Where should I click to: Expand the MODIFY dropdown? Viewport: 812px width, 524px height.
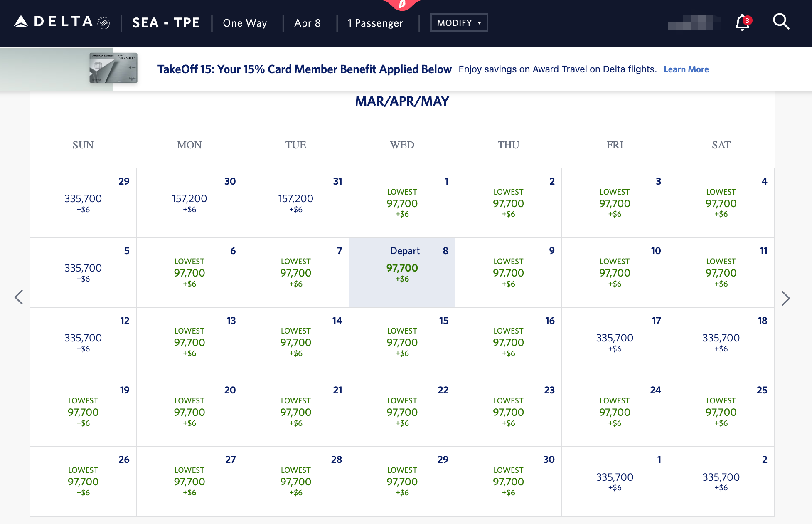click(459, 23)
